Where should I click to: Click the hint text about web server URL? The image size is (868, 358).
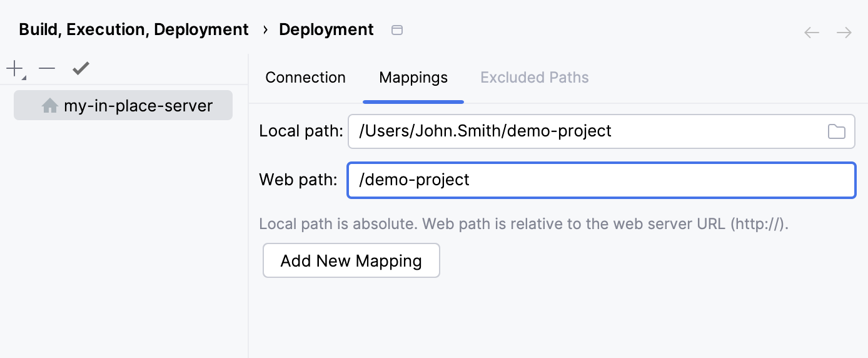pos(523,224)
